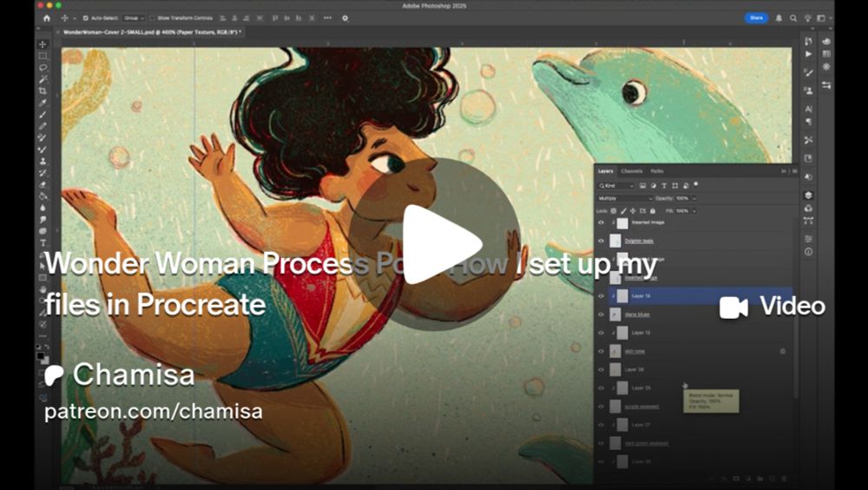Open the options bar settings gear
This screenshot has height=490, width=868.
point(345,18)
